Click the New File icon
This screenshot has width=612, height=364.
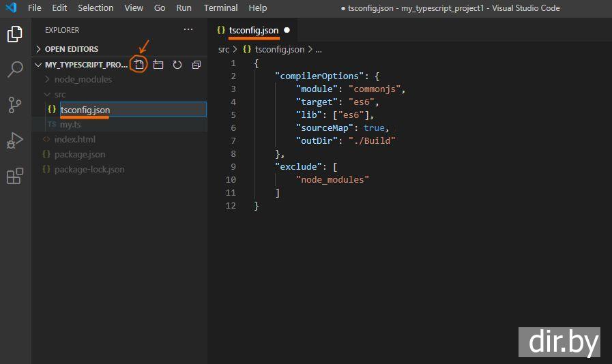pyautogui.click(x=139, y=65)
